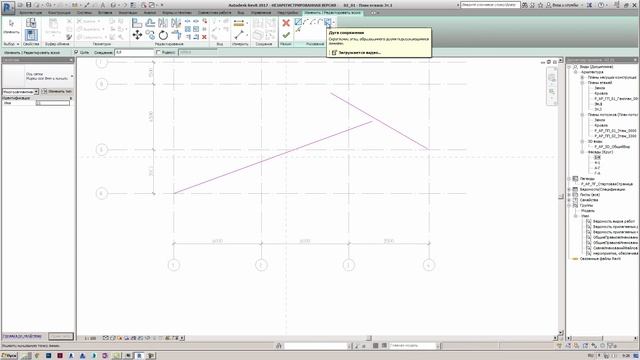Click the long diagonal sketch line
The height and width of the screenshot is (360, 640).
(273, 157)
